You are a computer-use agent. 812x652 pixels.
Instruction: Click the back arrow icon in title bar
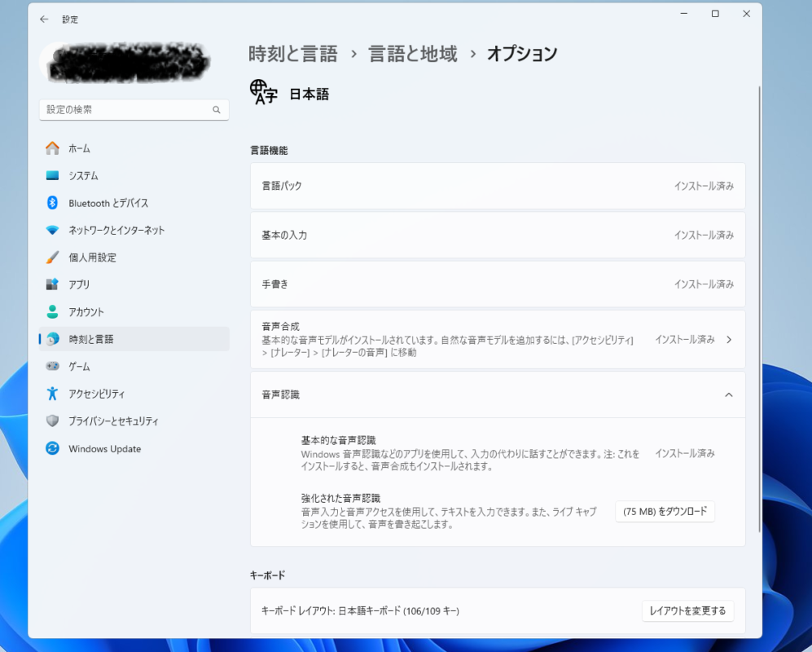click(44, 20)
